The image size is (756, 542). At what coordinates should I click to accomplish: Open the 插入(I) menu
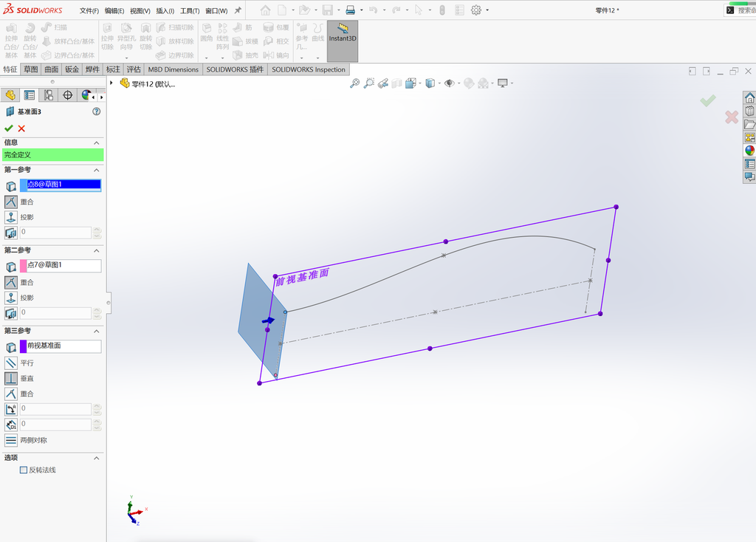pos(165,10)
